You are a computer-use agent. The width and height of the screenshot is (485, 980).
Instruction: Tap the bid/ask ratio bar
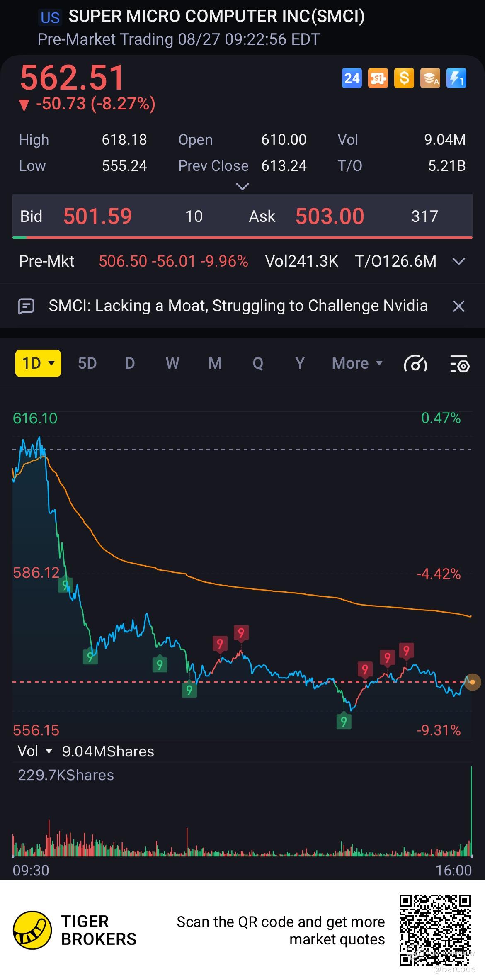[243, 238]
